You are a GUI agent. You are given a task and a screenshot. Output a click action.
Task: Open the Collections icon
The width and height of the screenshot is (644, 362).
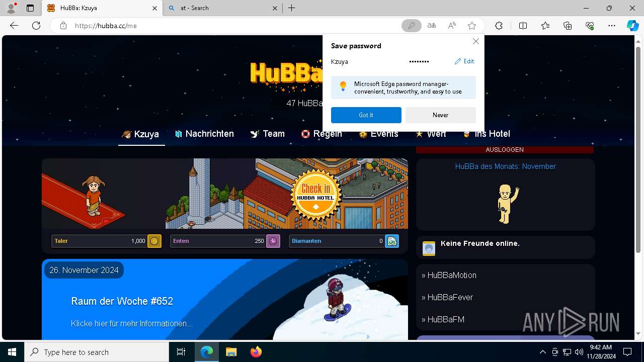(568, 26)
